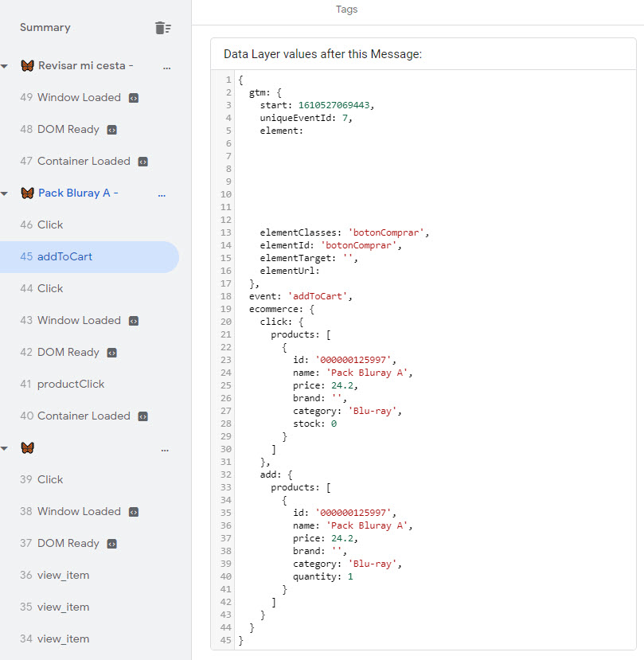
Task: Collapse the unnamed page group
Action: click(4, 448)
